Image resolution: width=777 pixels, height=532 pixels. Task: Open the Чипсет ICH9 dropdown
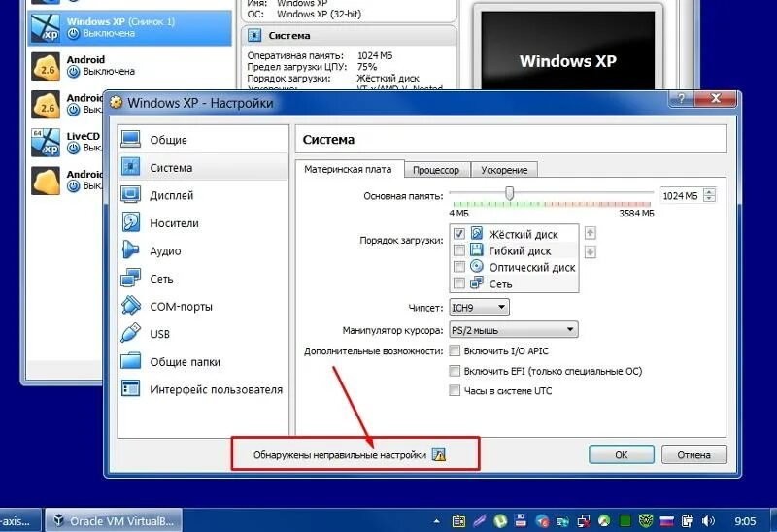coord(479,307)
